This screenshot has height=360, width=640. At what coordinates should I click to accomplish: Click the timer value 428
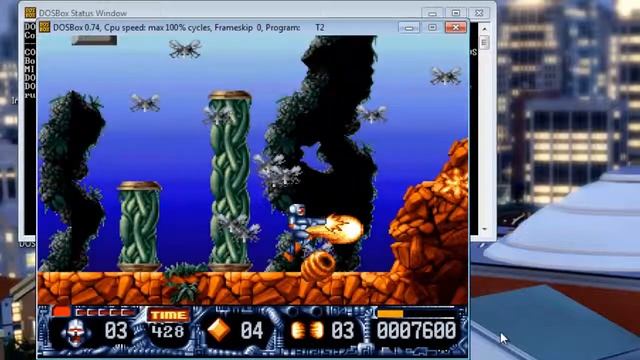pos(168,331)
